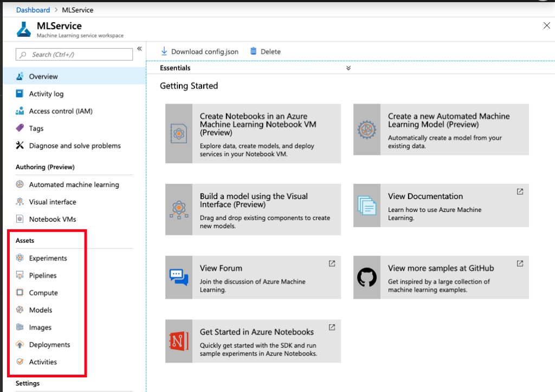Screen dimensions: 555x392
Task: Collapse the sidebar with the double chevron
Action: (139, 49)
